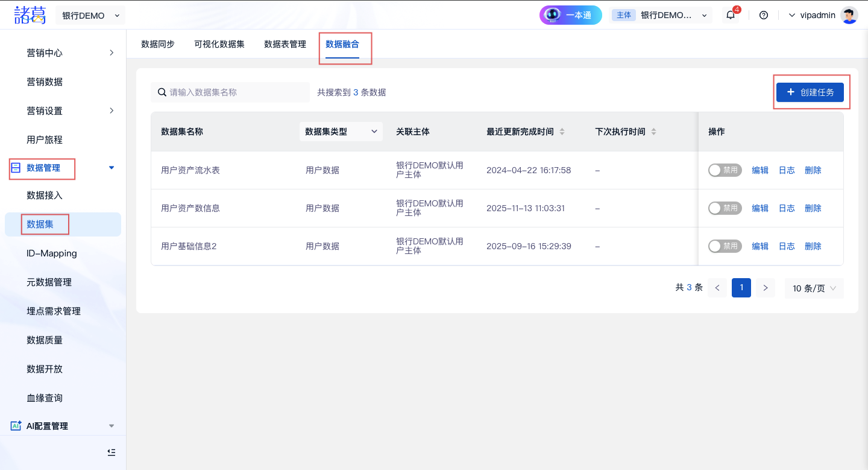
Task: Click the notification bell icon
Action: (731, 15)
